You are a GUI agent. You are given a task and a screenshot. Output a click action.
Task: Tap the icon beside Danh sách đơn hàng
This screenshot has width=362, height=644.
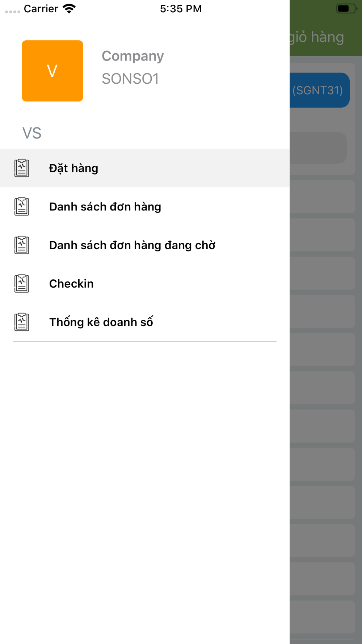click(22, 206)
